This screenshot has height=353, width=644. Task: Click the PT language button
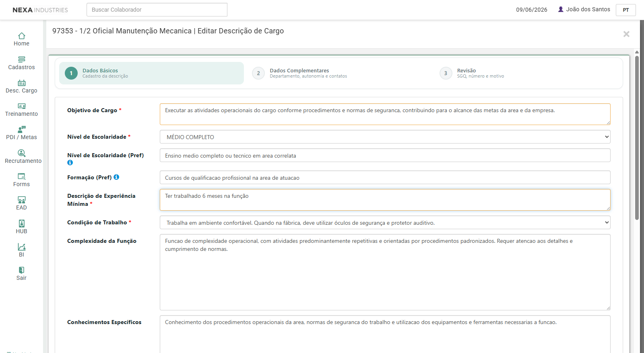click(x=625, y=10)
